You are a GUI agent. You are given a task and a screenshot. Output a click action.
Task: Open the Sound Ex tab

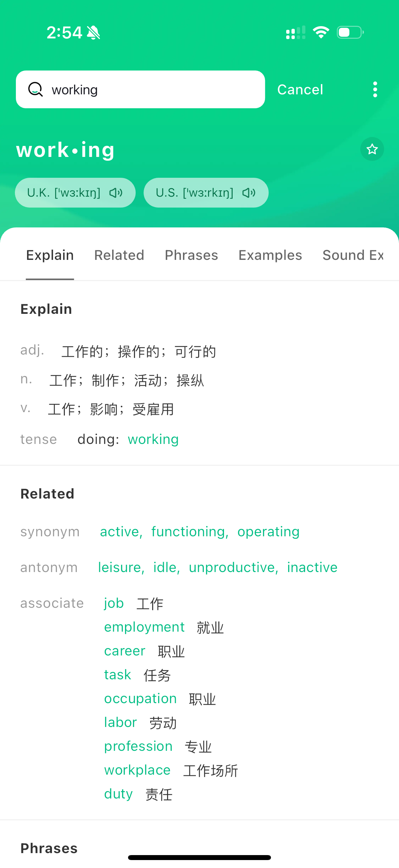[353, 255]
